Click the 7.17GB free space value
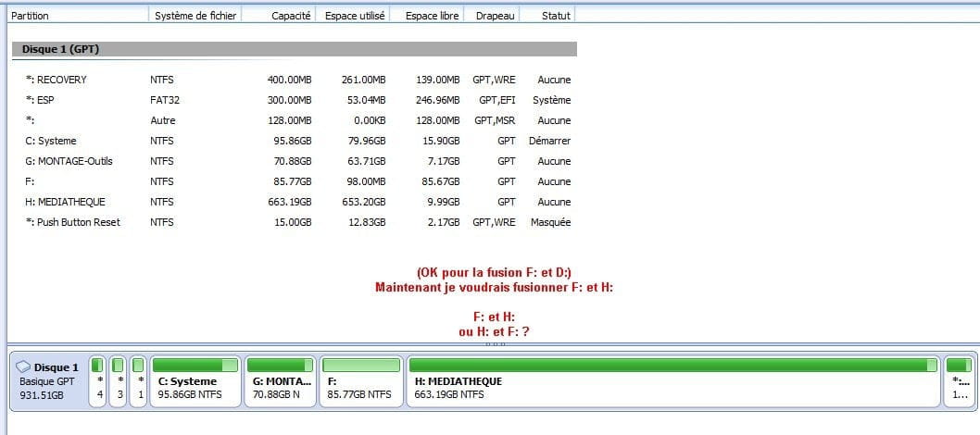Viewport: 980px width, 435px height. [444, 161]
